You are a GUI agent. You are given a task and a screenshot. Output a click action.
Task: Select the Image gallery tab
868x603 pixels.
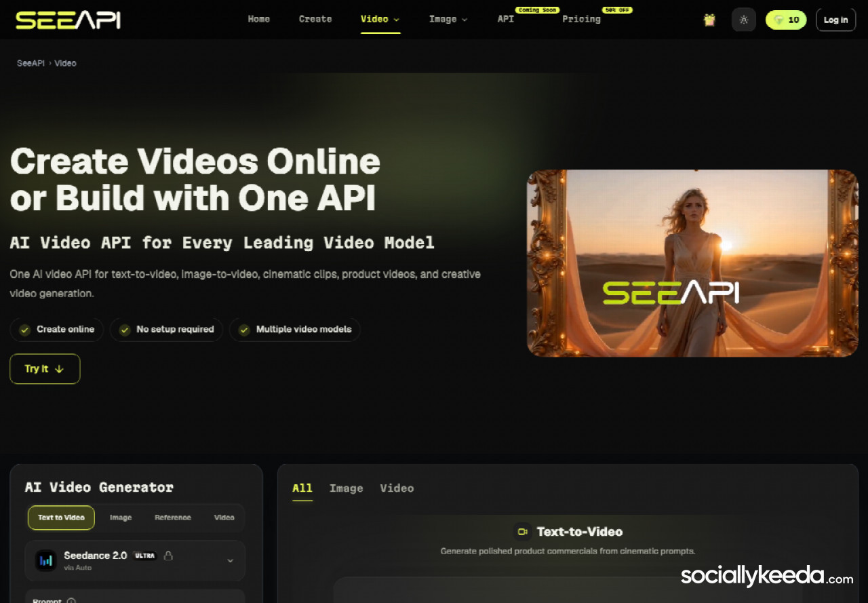click(x=347, y=488)
